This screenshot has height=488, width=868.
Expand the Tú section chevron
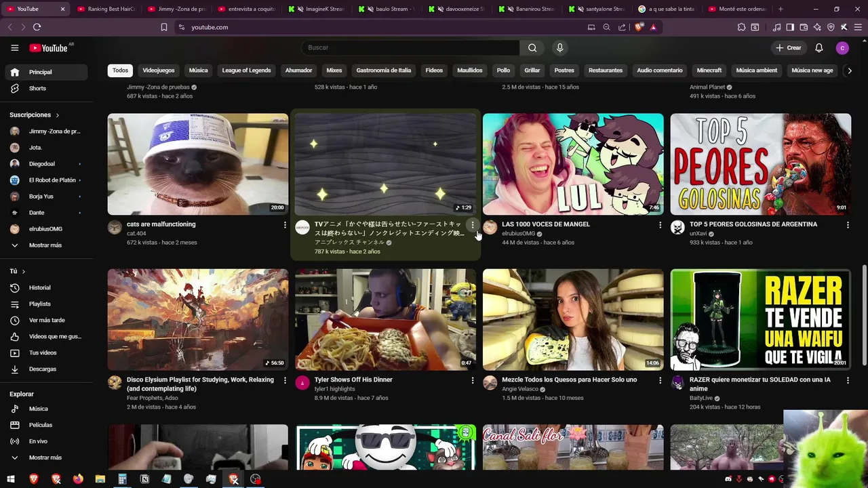(x=23, y=271)
